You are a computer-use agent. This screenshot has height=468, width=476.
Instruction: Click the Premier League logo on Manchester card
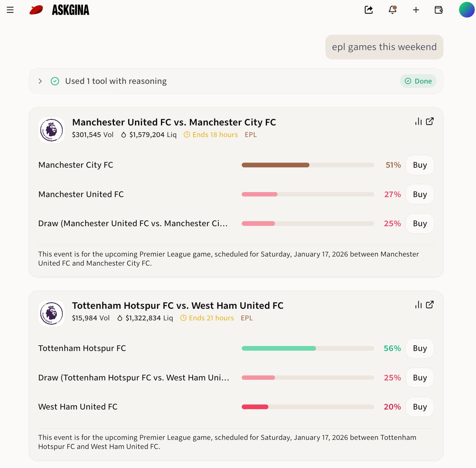pos(51,130)
